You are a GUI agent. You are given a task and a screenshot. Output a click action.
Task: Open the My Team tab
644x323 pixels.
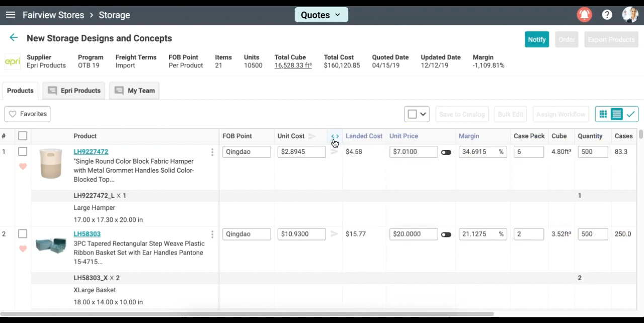[134, 91]
